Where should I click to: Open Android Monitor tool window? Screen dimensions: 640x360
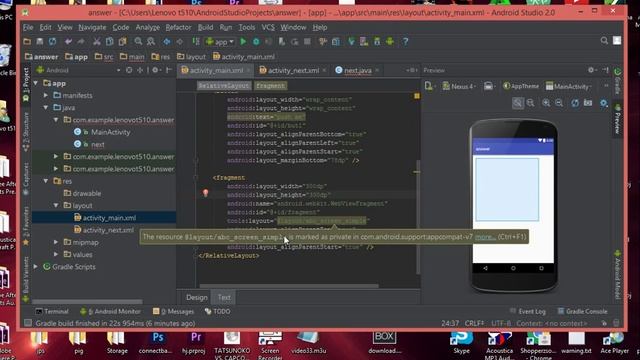click(110, 311)
